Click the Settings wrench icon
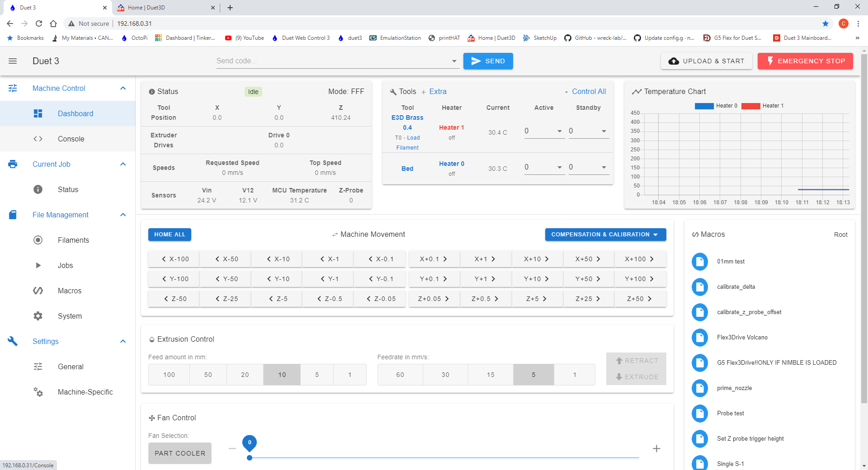This screenshot has width=868, height=470. click(x=13, y=341)
